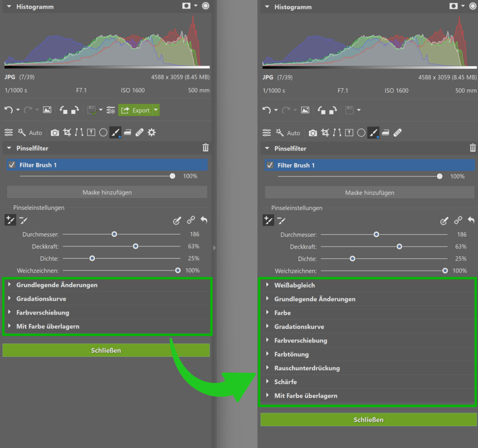Open the gear settings icon in left toolbar
Image resolution: width=478 pixels, height=448 pixels.
pyautogui.click(x=151, y=132)
